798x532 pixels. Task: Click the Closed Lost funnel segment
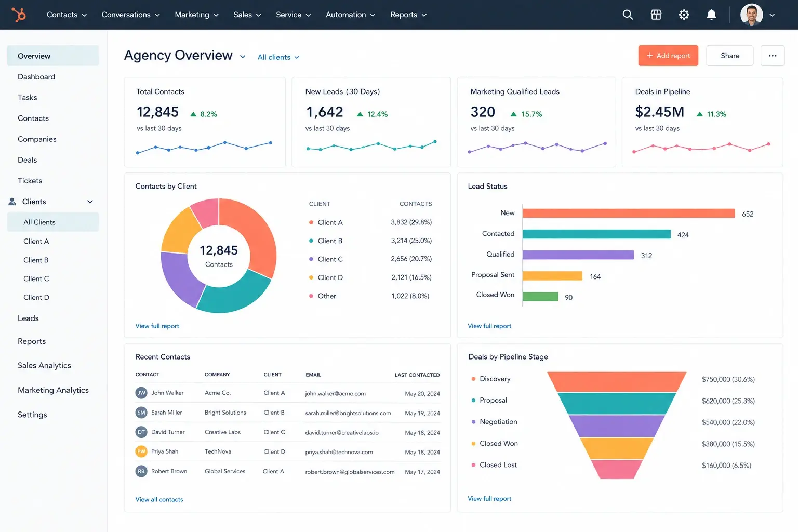click(617, 470)
